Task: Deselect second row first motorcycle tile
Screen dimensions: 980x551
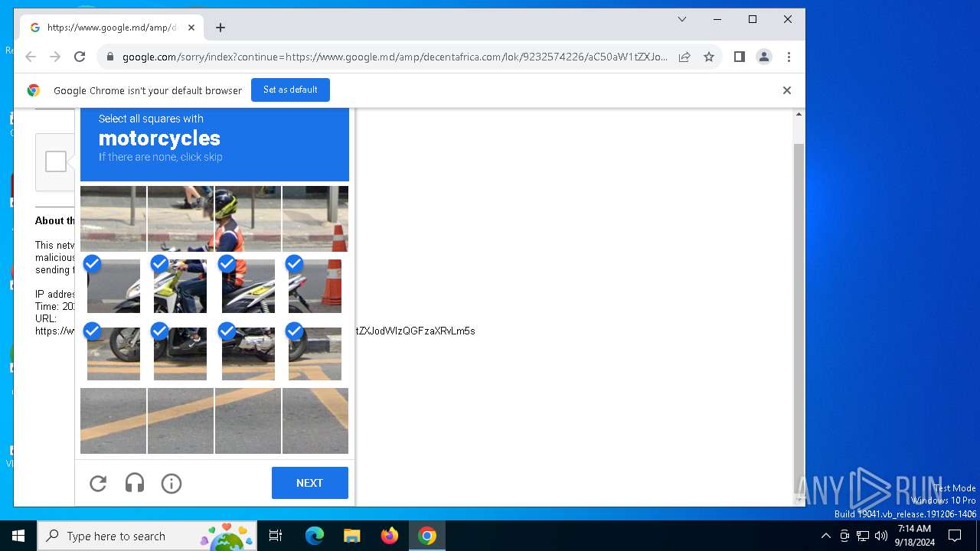Action: click(x=113, y=286)
